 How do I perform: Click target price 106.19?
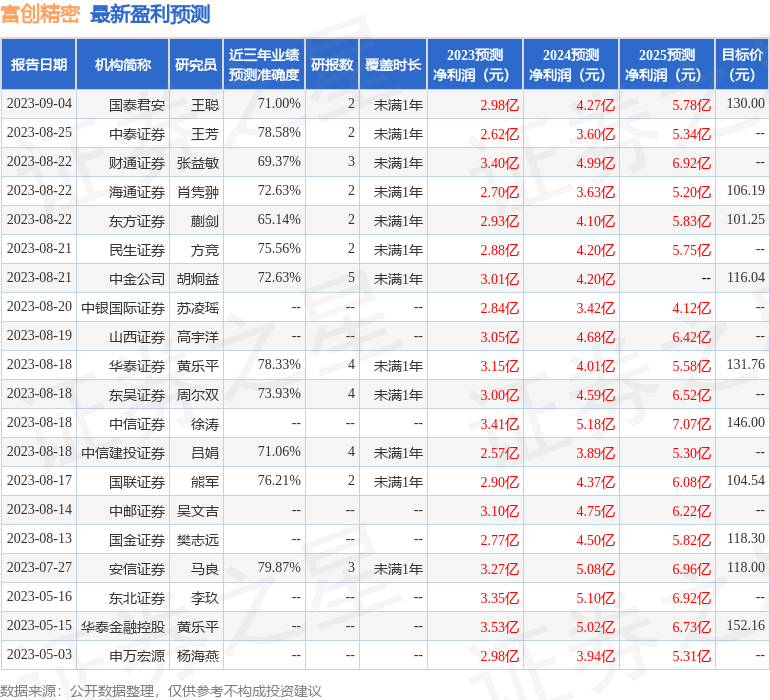coord(745,191)
